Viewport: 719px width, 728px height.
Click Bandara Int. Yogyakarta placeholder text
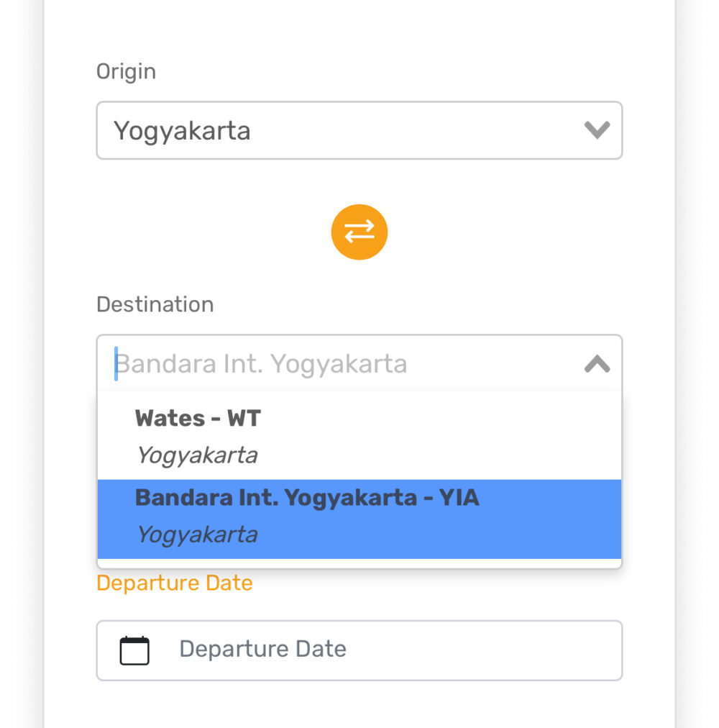[261, 364]
